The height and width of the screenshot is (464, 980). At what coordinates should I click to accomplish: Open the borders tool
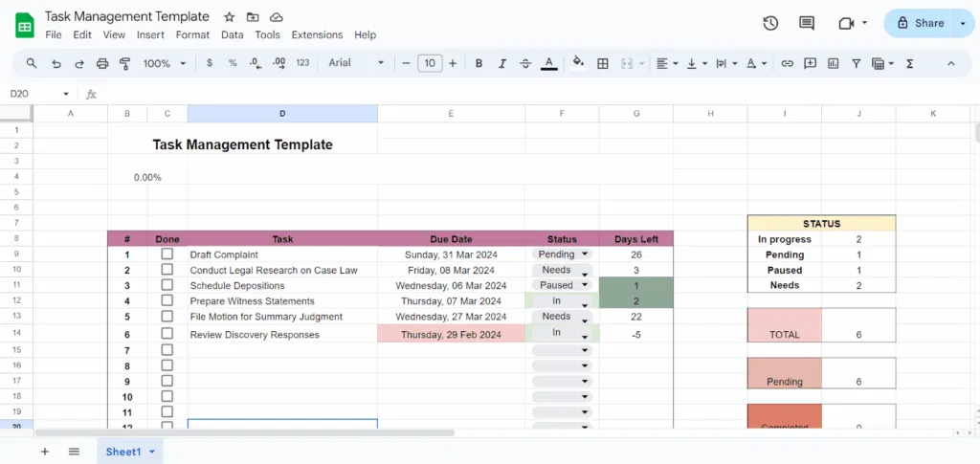coord(603,63)
